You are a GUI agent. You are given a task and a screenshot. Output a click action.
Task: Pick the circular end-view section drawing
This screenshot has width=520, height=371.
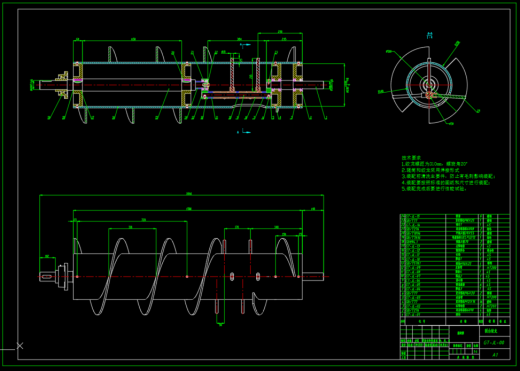[x=429, y=85]
